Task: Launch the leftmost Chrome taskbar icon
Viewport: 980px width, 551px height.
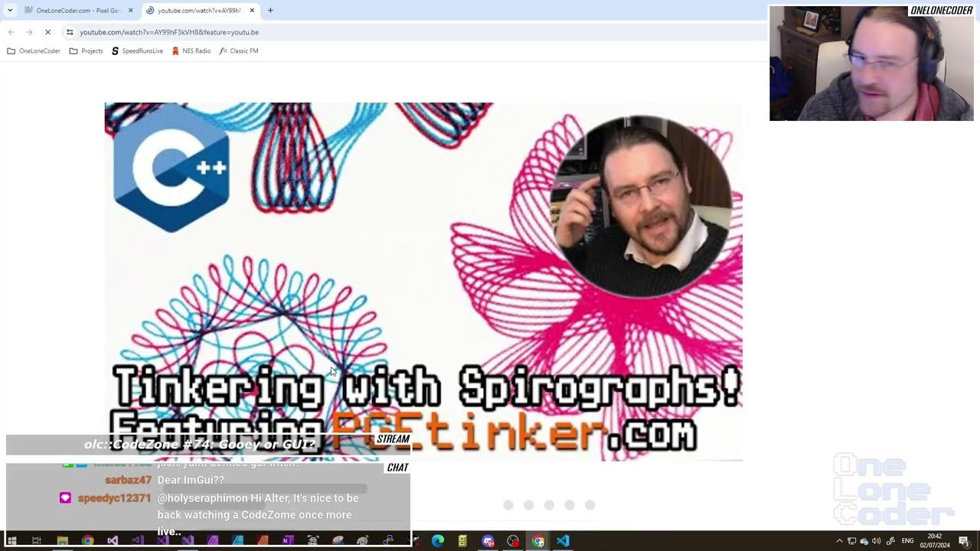Action: [88, 541]
